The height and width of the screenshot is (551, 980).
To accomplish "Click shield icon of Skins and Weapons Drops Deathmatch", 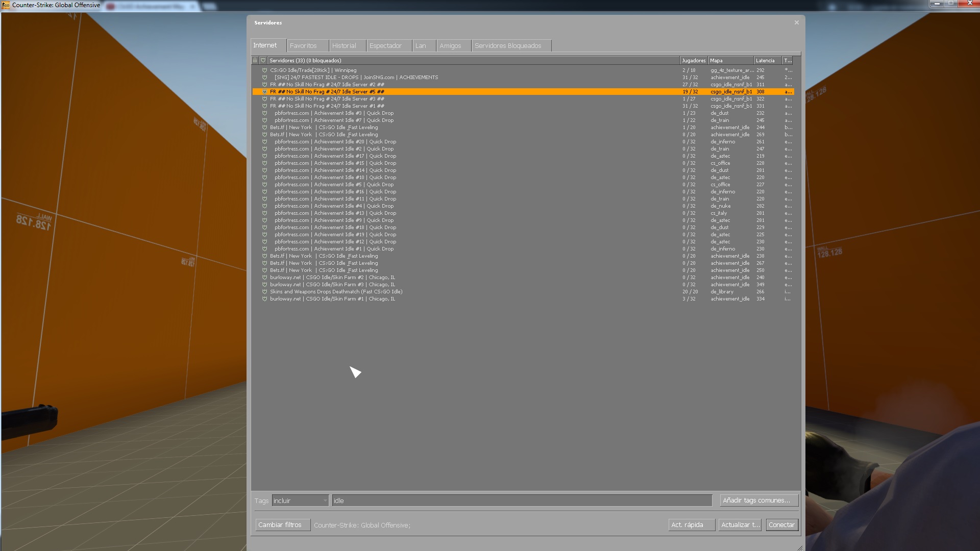I will [264, 292].
